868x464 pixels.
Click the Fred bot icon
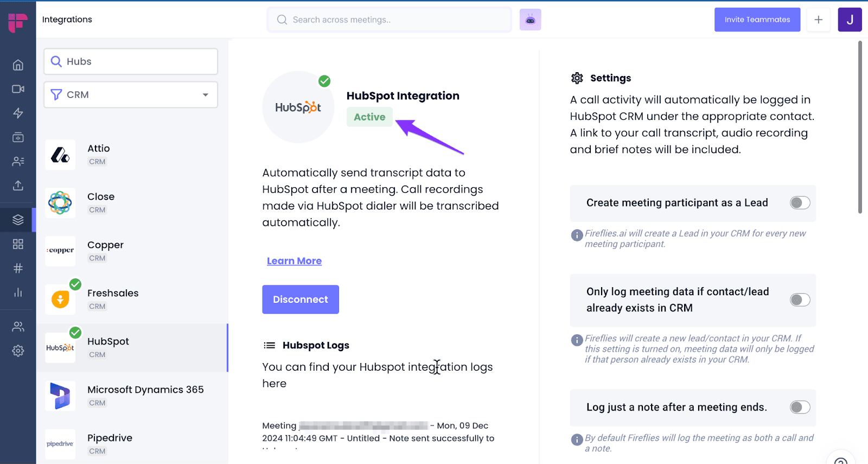pyautogui.click(x=530, y=20)
